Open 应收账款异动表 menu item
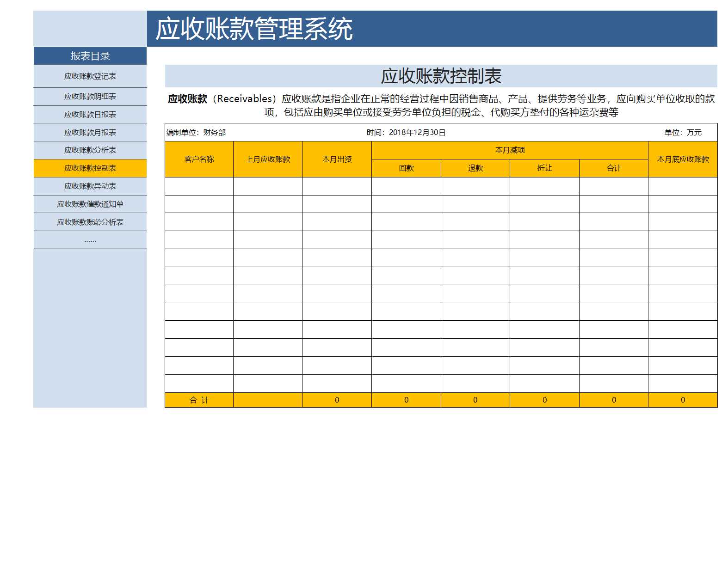The width and height of the screenshot is (728, 574). coord(90,186)
